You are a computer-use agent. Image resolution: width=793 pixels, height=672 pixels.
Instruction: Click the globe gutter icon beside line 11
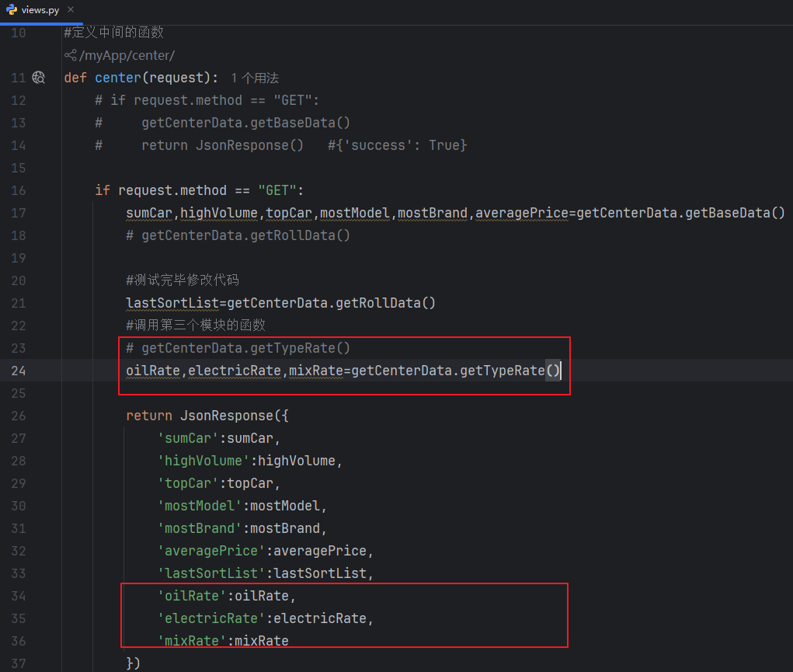point(39,78)
